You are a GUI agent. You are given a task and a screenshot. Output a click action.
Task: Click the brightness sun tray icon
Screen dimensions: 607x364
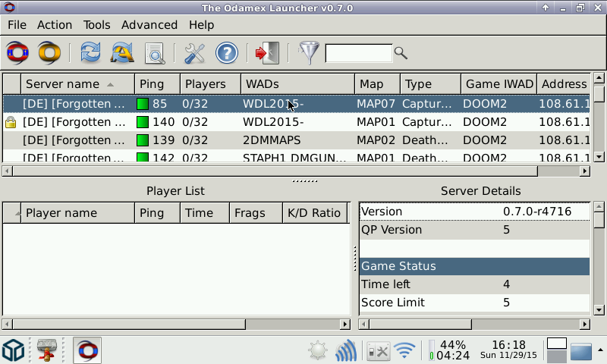(x=318, y=350)
